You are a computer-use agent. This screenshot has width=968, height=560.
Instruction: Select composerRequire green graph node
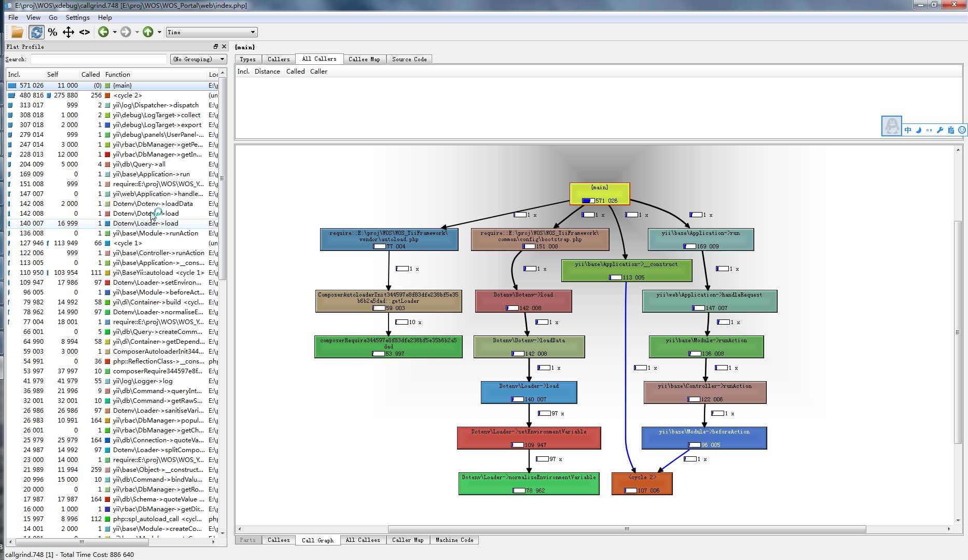(x=388, y=347)
